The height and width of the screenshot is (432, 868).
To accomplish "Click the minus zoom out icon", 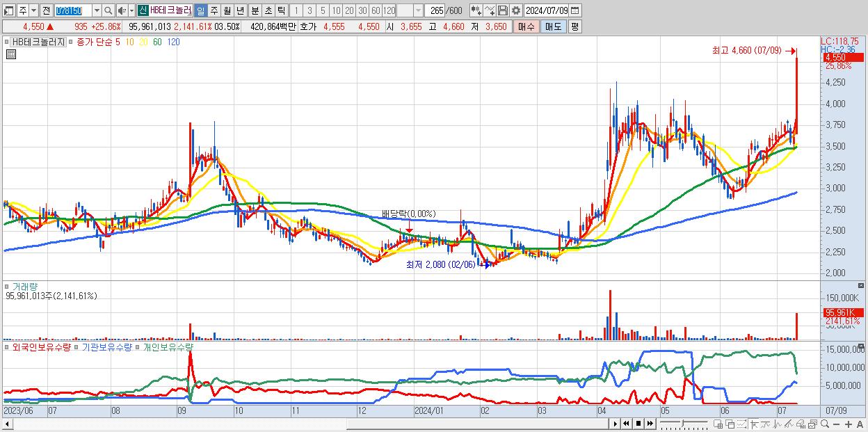I will [836, 424].
